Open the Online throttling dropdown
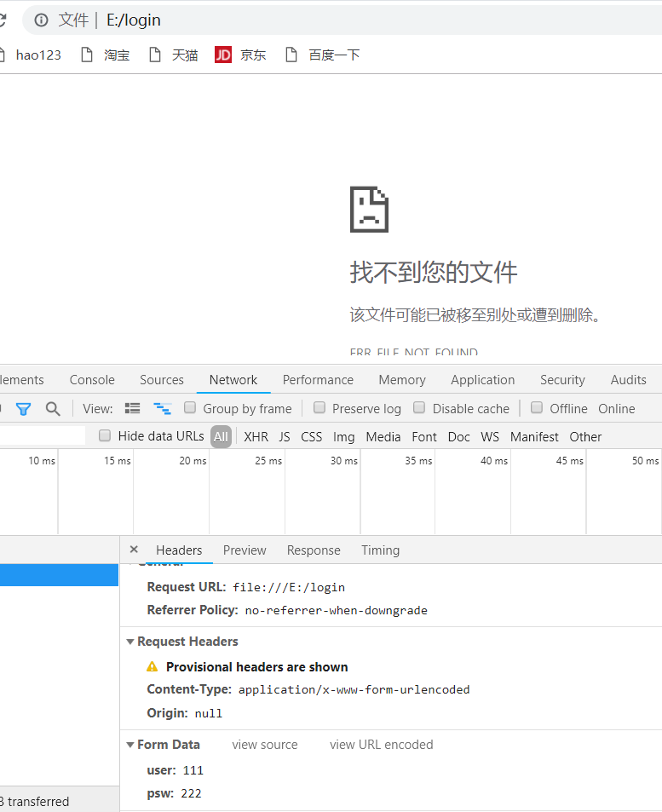 616,409
